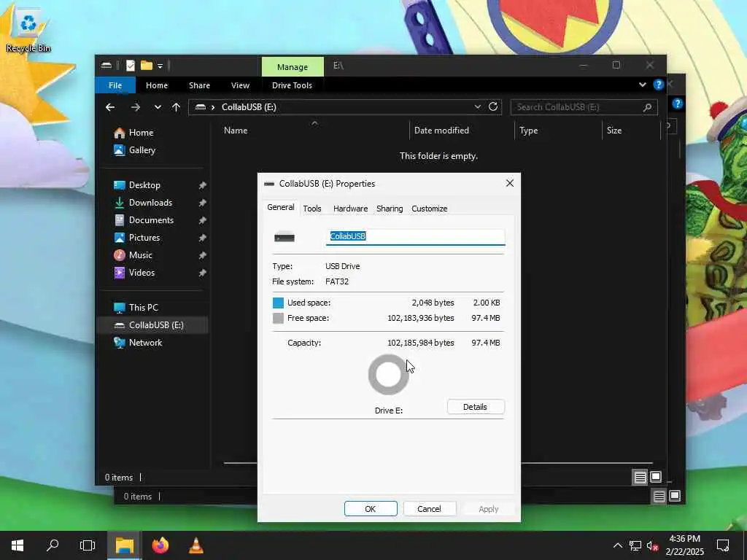This screenshot has height=560, width=747.
Task: Open the Drive Tools ribbon tab
Action: 292,85
